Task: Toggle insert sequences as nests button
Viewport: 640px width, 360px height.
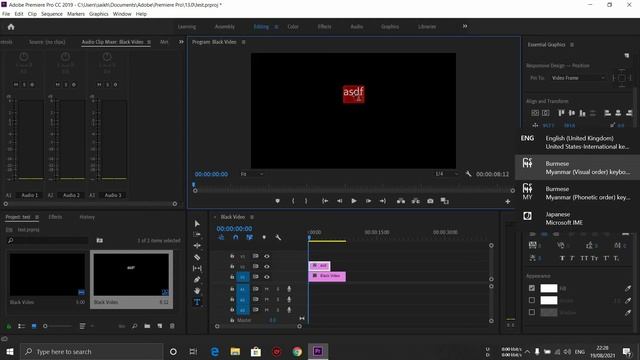Action: click(x=221, y=237)
